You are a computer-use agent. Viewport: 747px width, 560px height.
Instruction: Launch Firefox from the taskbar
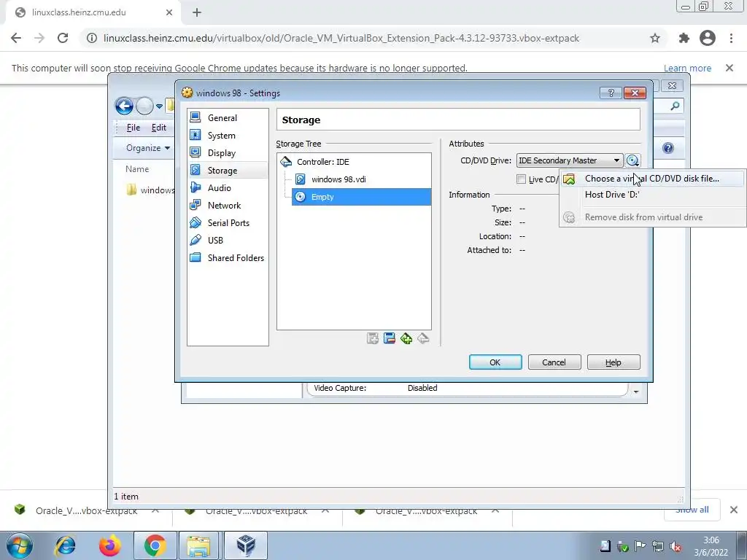pos(110,545)
